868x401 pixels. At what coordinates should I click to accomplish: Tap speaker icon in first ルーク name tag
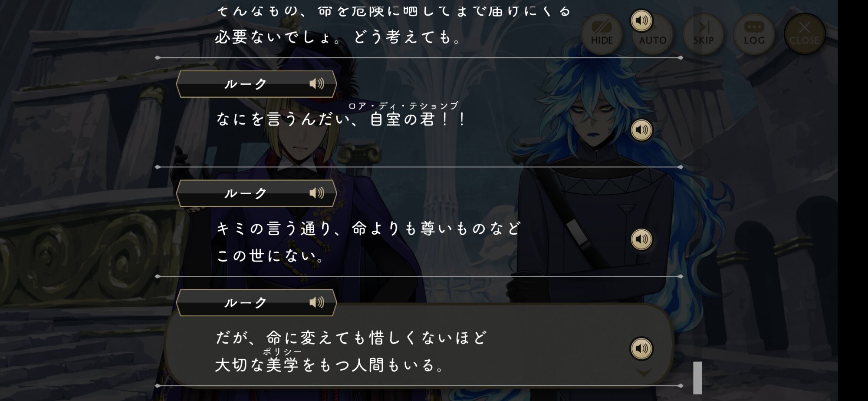[317, 83]
